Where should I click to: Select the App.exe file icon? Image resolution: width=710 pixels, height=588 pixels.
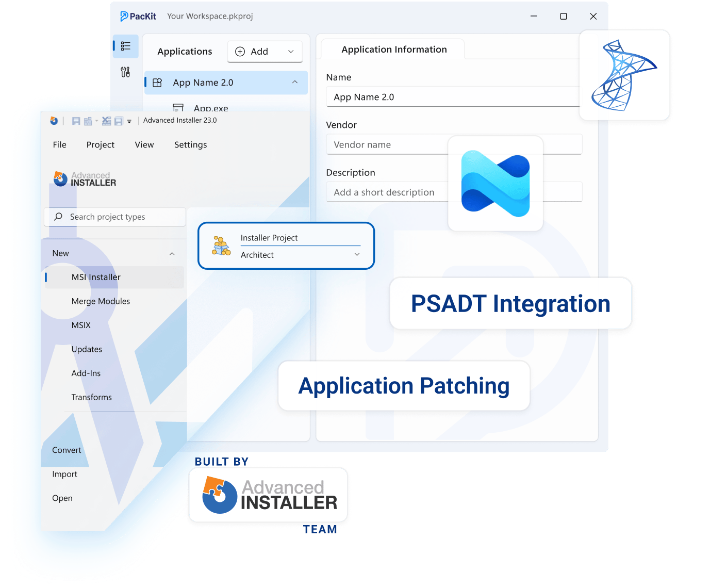(x=178, y=107)
